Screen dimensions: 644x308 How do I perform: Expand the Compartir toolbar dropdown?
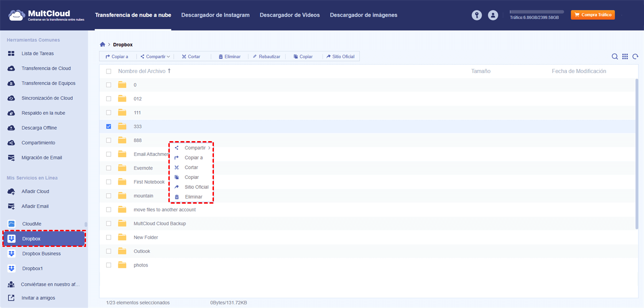[x=155, y=57]
